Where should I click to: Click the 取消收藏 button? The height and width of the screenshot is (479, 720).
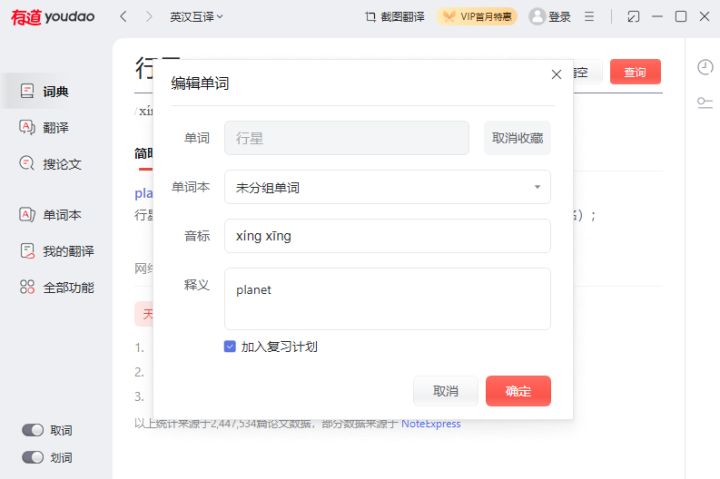click(517, 138)
